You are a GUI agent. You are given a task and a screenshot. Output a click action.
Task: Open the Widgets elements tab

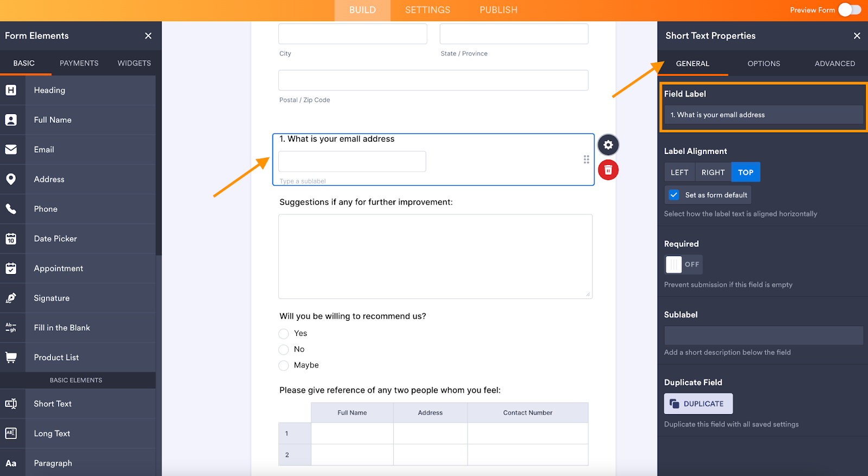(x=135, y=63)
